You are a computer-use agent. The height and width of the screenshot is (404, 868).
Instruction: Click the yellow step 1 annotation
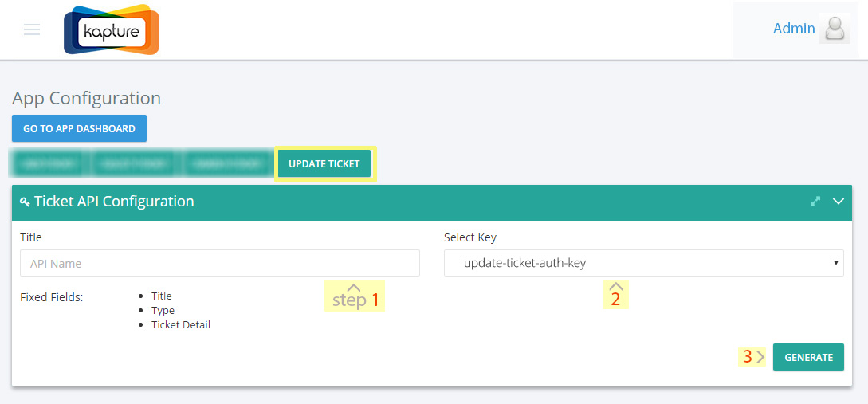[x=354, y=296]
